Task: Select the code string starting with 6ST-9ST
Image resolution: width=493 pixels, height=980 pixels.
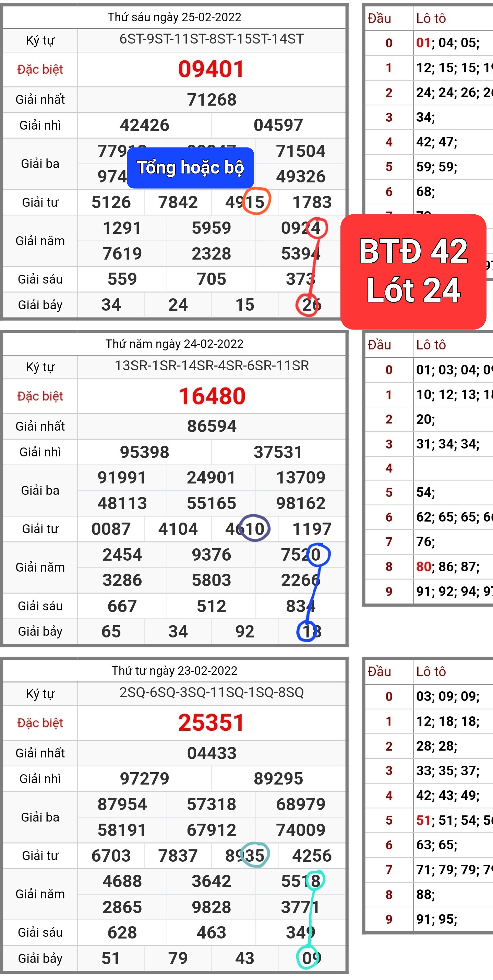Action: pos(212,39)
